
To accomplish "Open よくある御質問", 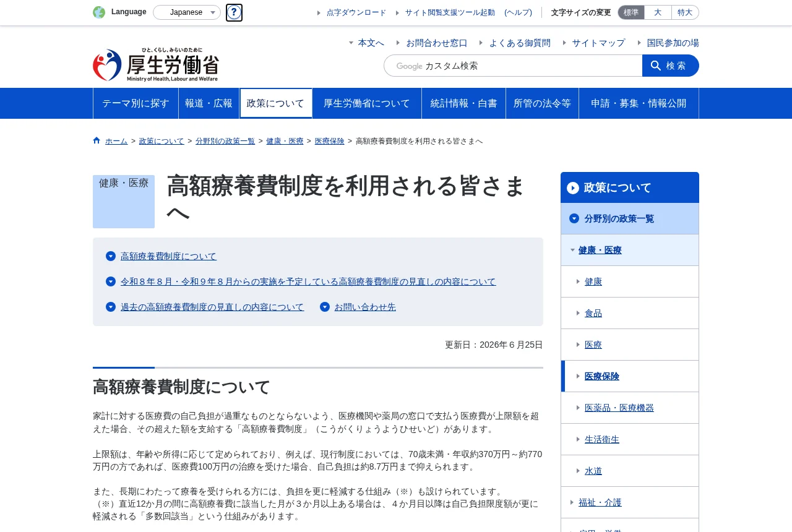I will [520, 43].
